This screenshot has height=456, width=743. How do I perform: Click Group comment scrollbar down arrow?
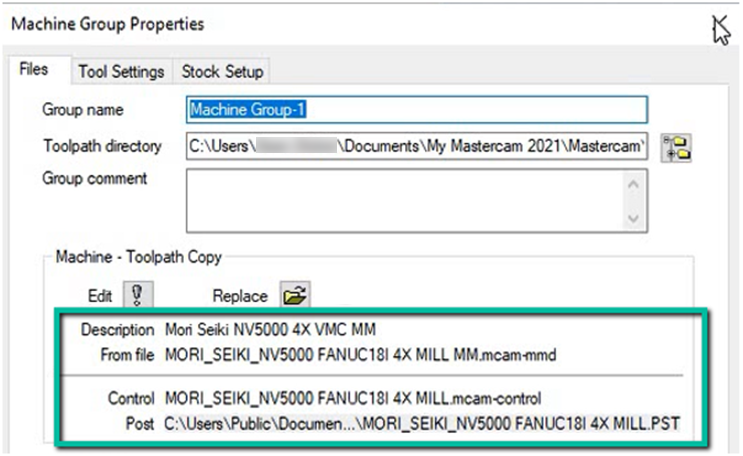click(633, 219)
